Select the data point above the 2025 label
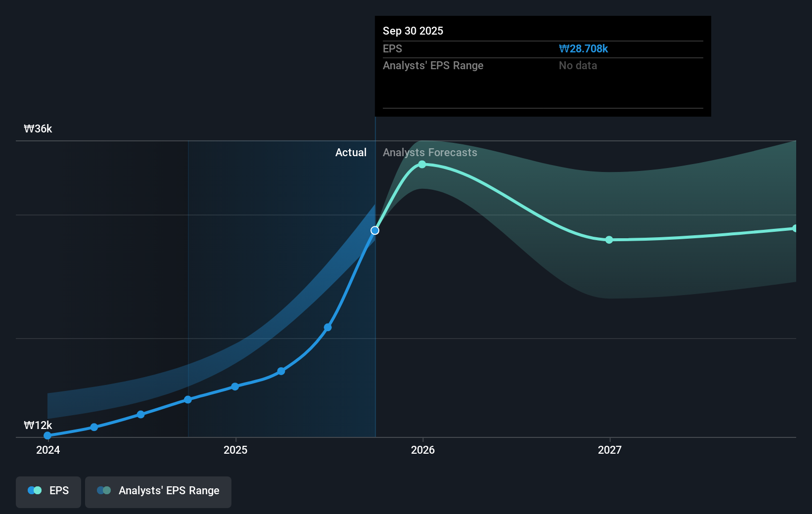This screenshot has height=514, width=812. (x=235, y=386)
